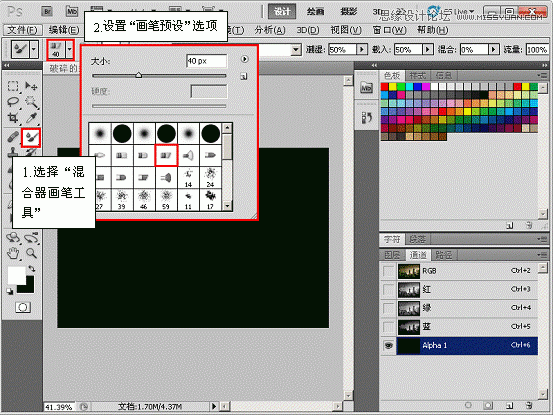Open the 视图(V) menu

click(x=346, y=30)
